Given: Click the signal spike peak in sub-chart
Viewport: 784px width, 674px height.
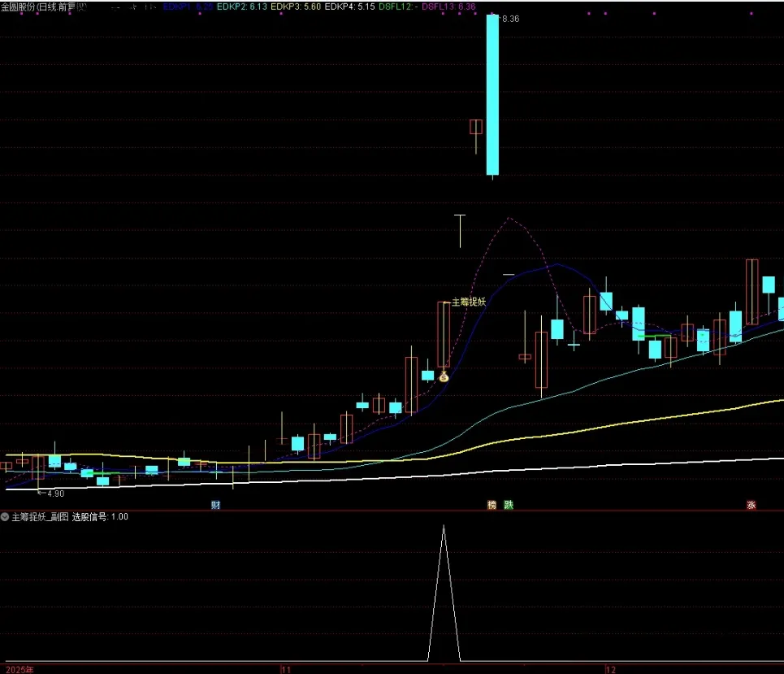Looking at the screenshot, I should click(x=444, y=526).
